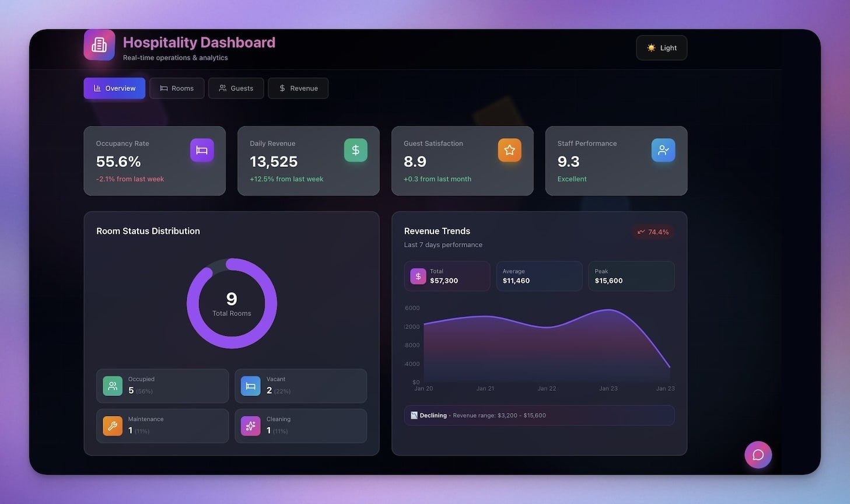The image size is (850, 504).
Task: Click the Staff Performance person icon
Action: tap(663, 150)
